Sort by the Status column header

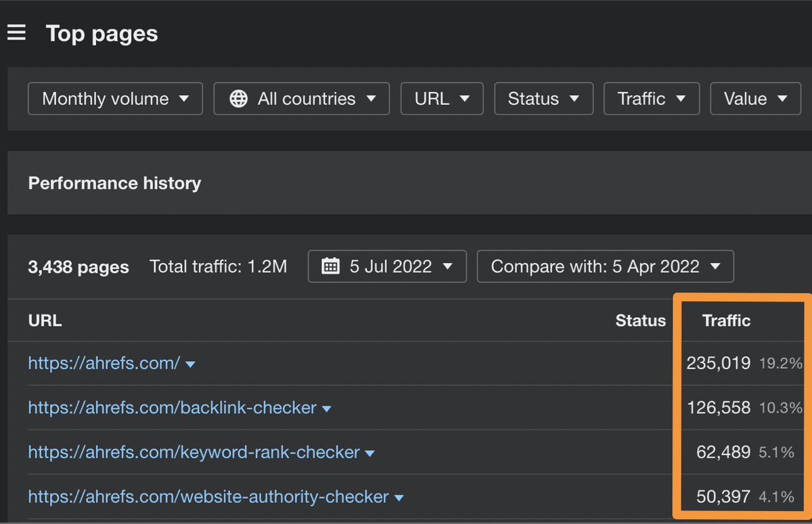(x=640, y=320)
